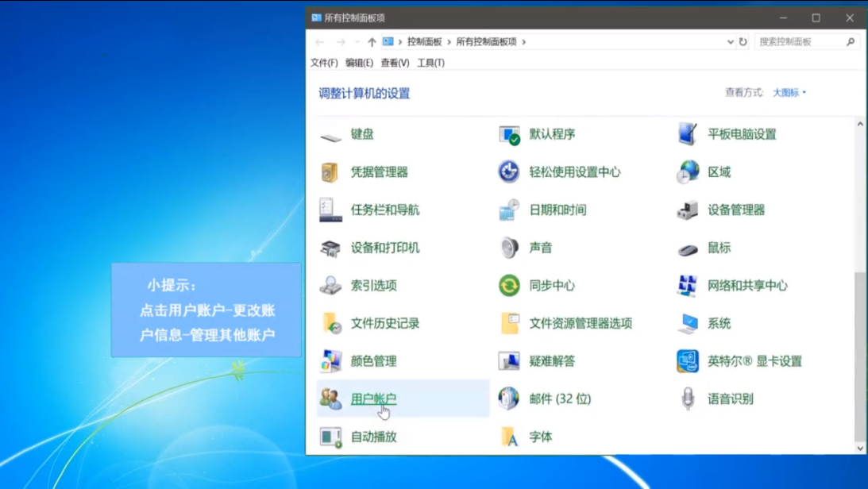Open the 文件历史记录 icon
The image size is (868, 489).
pos(332,324)
